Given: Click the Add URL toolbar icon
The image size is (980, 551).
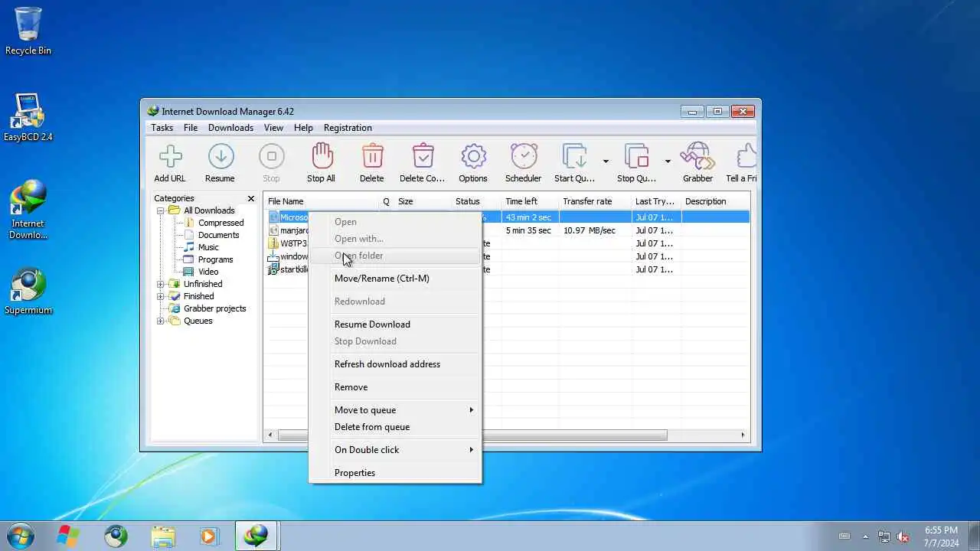Looking at the screenshot, I should pyautogui.click(x=170, y=157).
